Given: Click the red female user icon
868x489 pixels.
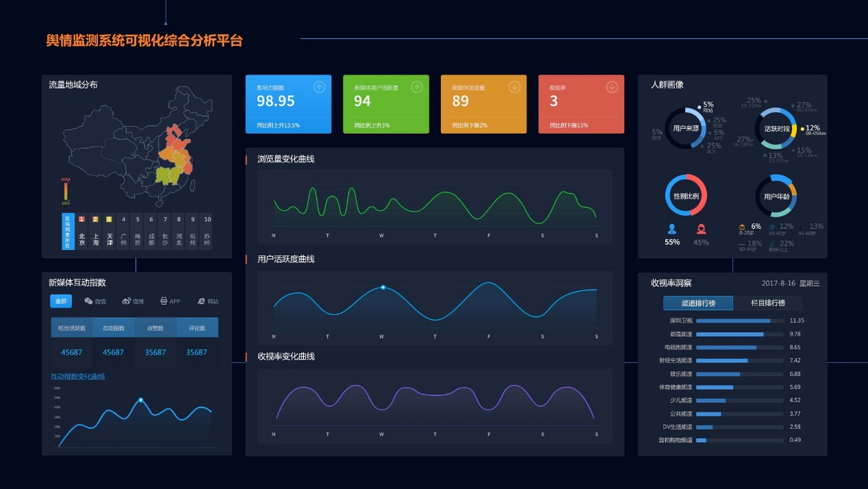Looking at the screenshot, I should pos(701,229).
